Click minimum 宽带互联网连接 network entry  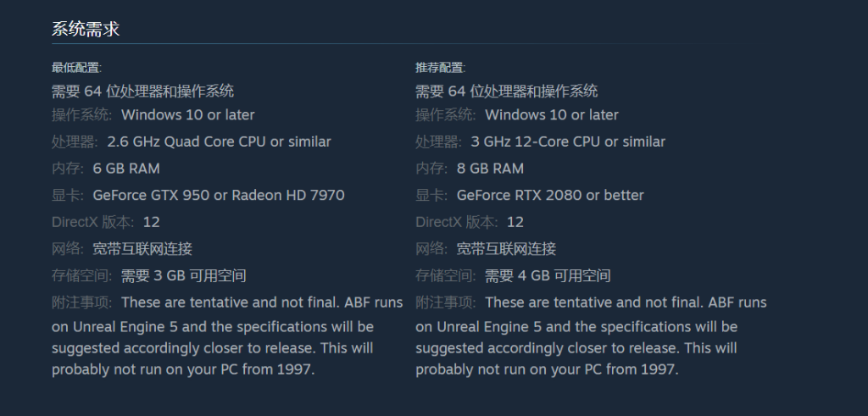click(142, 249)
